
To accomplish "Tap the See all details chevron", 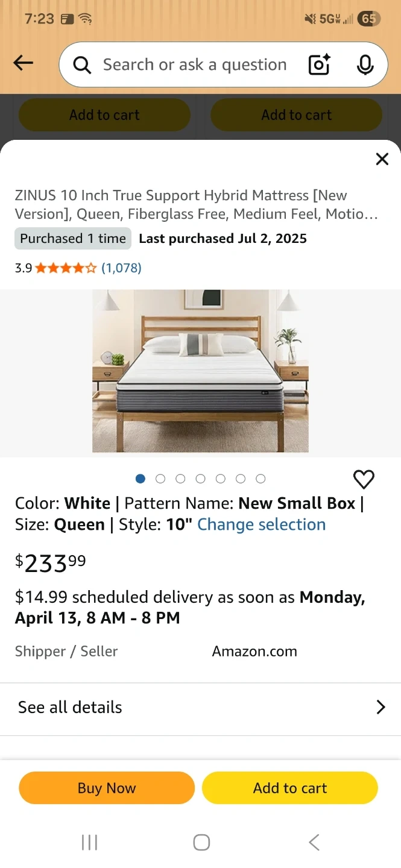I will [x=380, y=707].
